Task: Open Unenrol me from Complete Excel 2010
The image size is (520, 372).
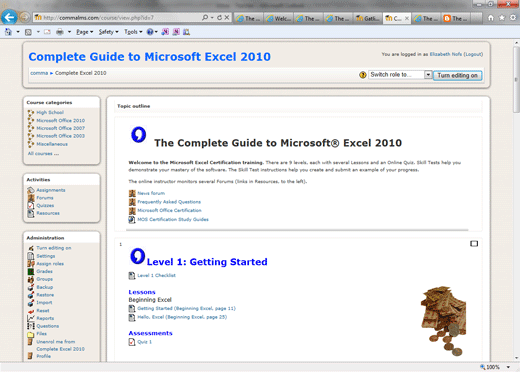Action: 60,345
